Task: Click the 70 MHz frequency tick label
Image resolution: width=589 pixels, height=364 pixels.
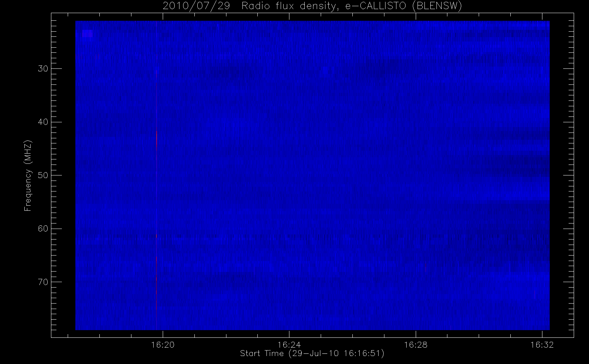Action: pyautogui.click(x=43, y=282)
